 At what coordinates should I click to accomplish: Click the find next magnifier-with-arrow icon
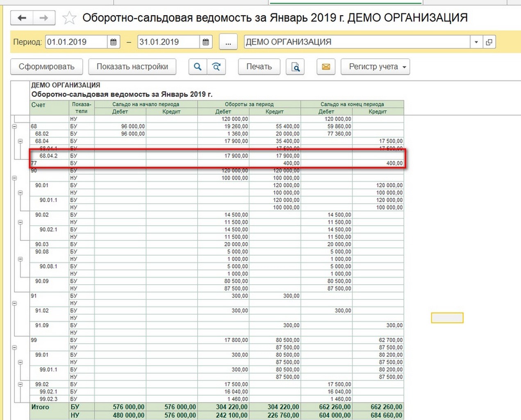click(216, 67)
